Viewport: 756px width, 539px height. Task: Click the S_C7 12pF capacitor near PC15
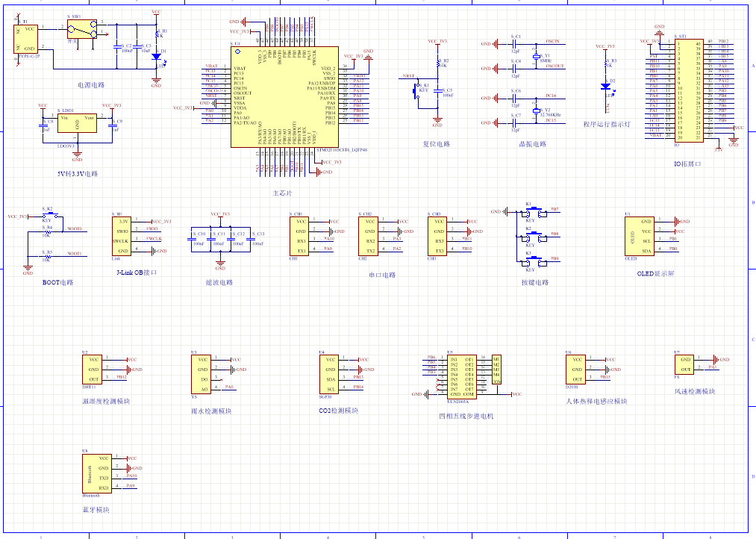(515, 123)
